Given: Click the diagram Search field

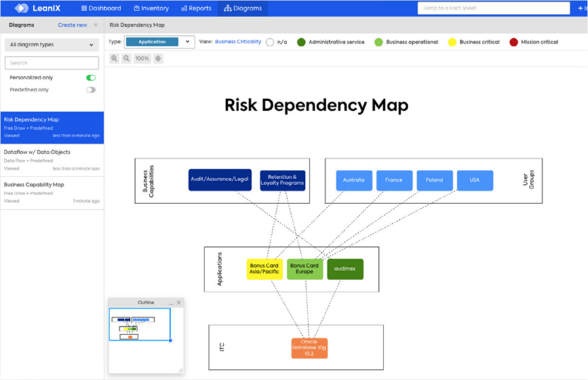Looking at the screenshot, I should (x=52, y=63).
